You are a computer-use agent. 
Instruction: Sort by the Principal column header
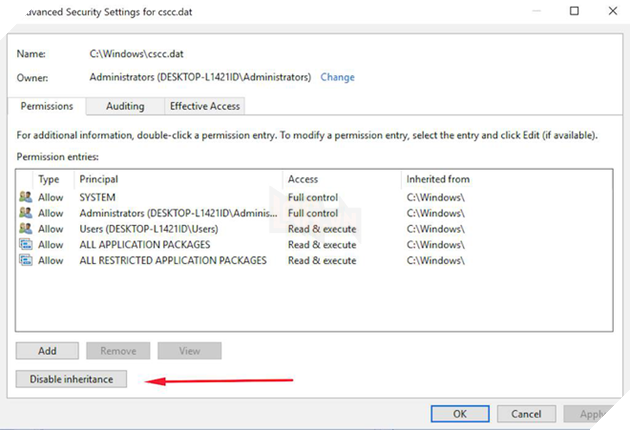point(180,179)
